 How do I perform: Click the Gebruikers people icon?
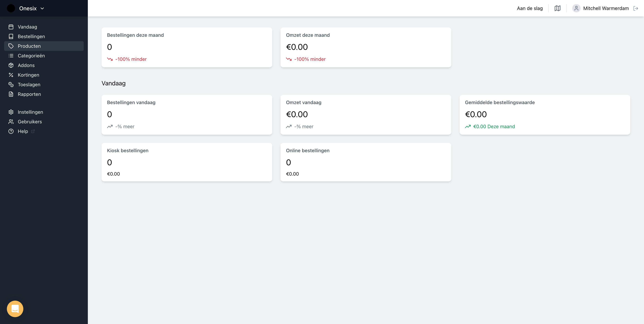pyautogui.click(x=11, y=122)
